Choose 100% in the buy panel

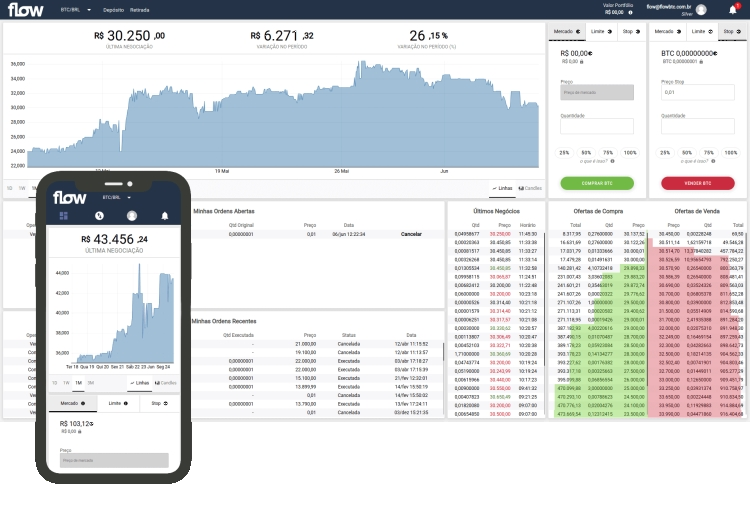[630, 153]
